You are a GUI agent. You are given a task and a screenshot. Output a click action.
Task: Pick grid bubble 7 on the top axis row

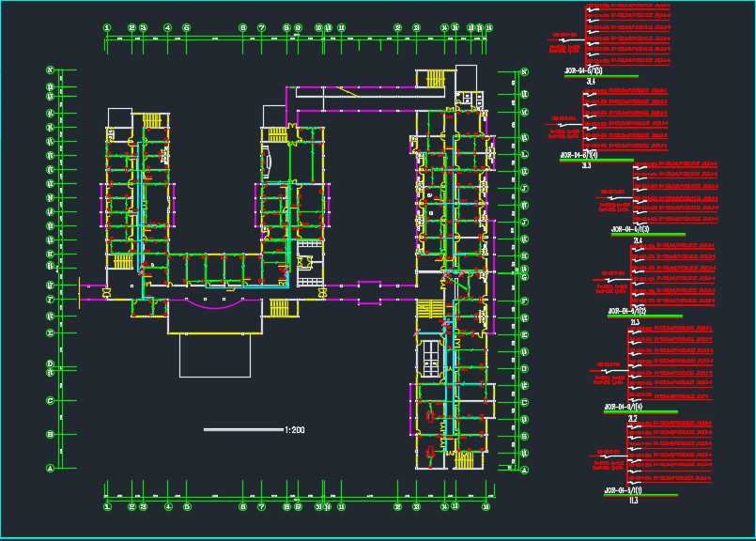pos(261,28)
